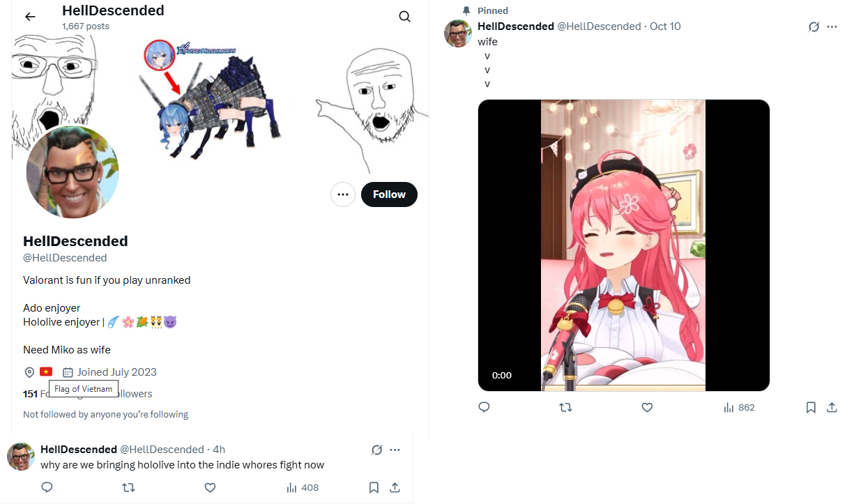
Task: Play the pinned post's pink-haired video
Action: click(x=623, y=245)
